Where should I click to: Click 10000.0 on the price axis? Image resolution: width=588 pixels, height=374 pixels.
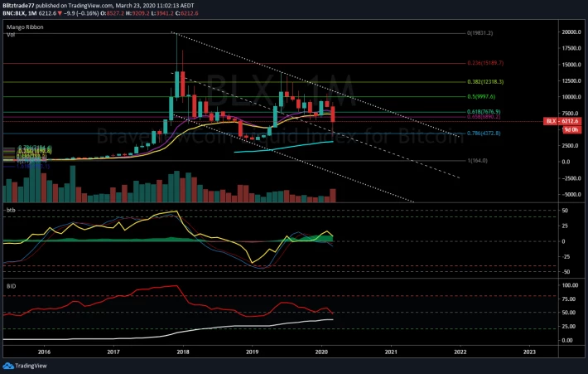click(x=571, y=97)
